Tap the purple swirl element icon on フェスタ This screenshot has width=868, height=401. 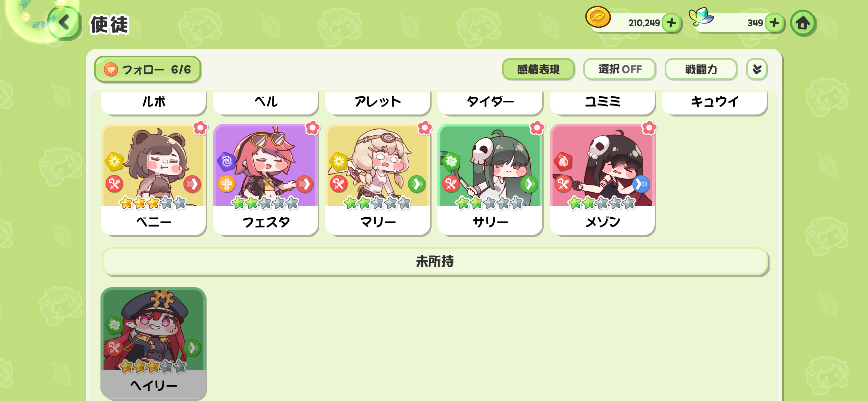tap(227, 161)
